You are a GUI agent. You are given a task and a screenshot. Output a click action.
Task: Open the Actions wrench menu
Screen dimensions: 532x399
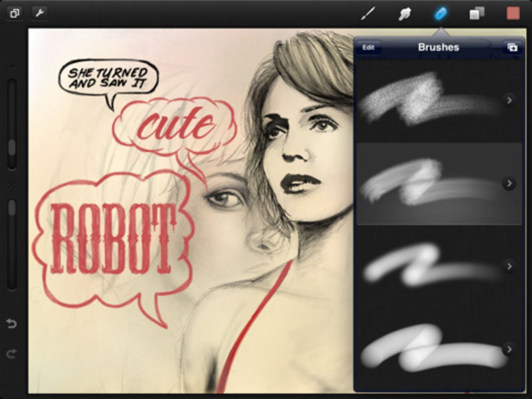coord(39,12)
